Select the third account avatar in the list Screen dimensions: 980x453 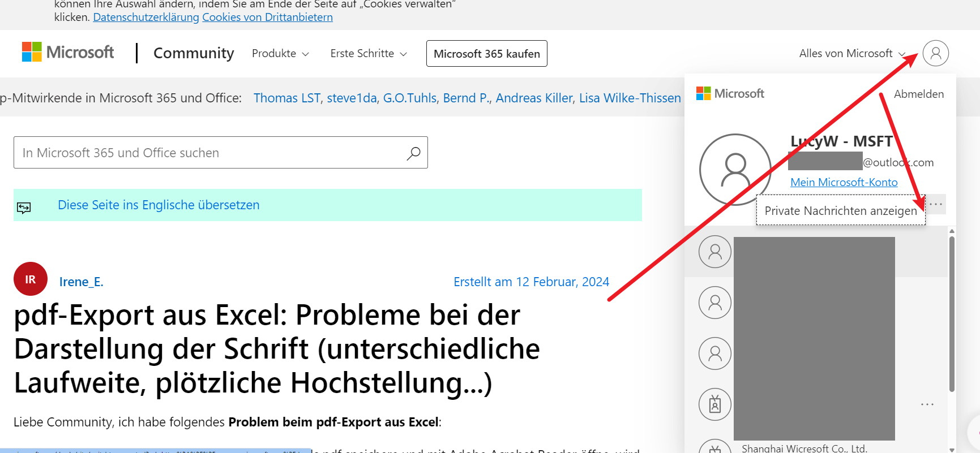(715, 353)
